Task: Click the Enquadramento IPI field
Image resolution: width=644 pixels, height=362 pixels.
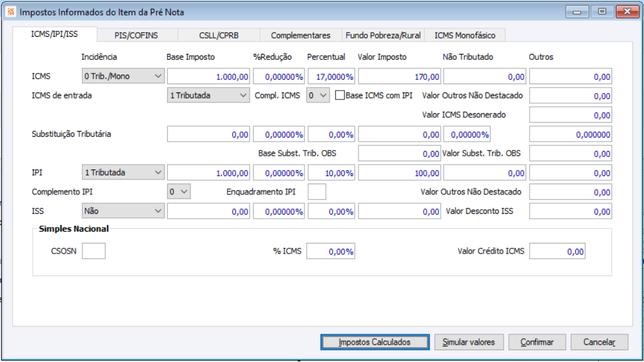Action: coord(317,192)
